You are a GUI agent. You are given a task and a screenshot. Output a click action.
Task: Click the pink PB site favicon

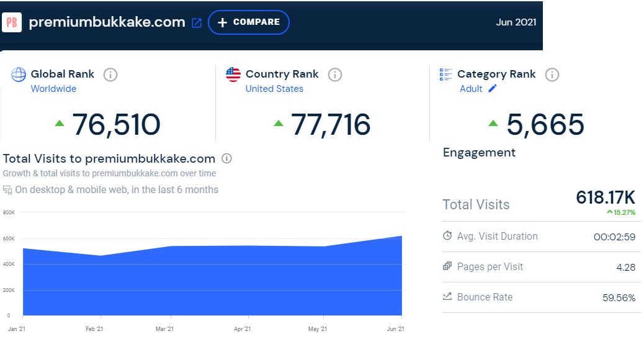point(12,22)
